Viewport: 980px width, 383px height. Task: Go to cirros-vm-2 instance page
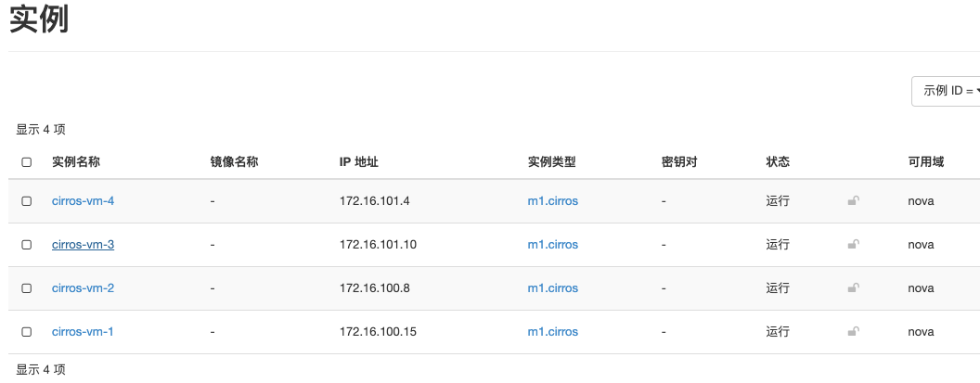(x=83, y=288)
